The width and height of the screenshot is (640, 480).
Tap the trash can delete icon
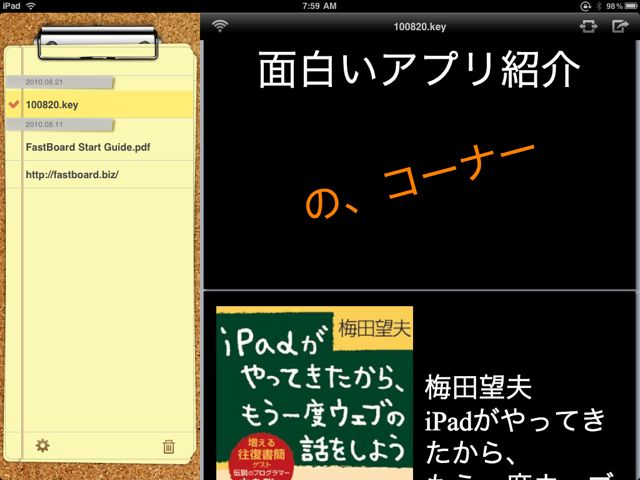[169, 447]
